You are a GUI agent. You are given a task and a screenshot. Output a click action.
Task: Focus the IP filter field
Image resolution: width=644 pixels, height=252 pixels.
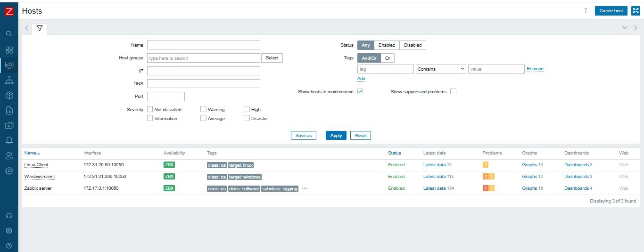click(x=204, y=71)
